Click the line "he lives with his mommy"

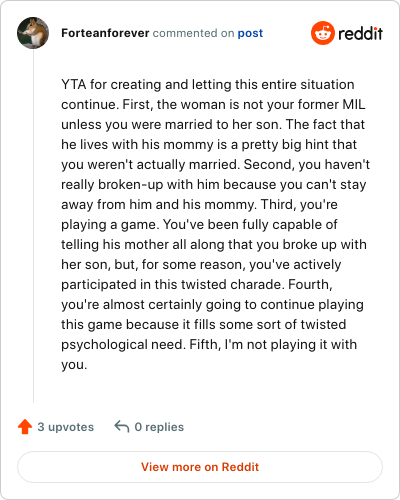209,145
